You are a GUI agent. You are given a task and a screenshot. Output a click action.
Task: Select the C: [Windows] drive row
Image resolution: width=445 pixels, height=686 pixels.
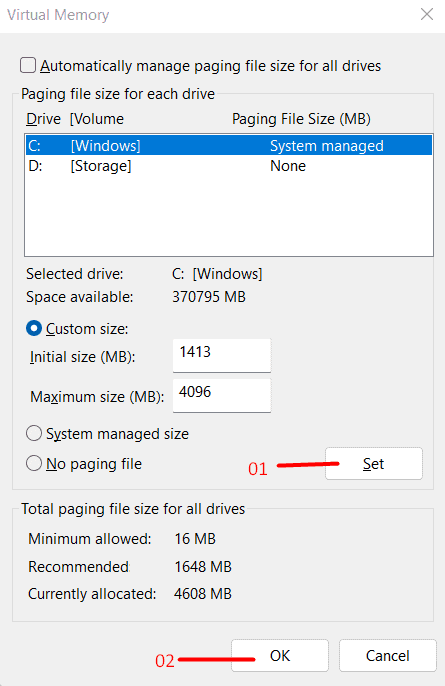pos(229,145)
